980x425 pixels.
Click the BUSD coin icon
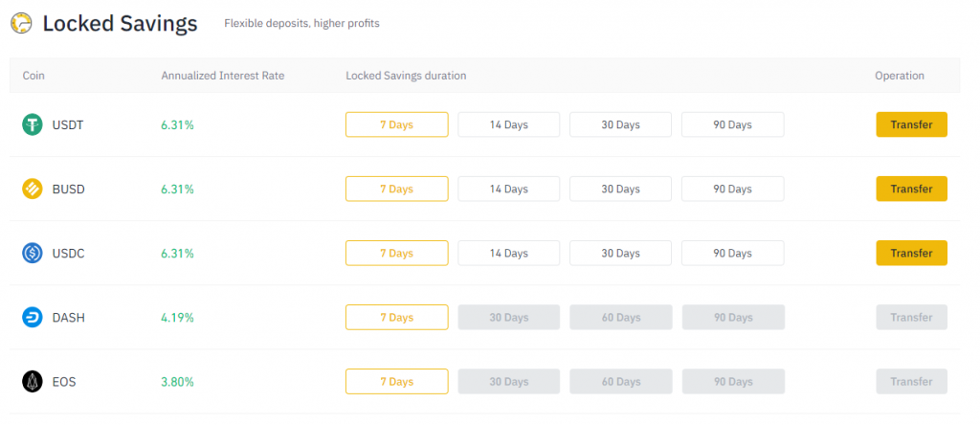(x=33, y=189)
